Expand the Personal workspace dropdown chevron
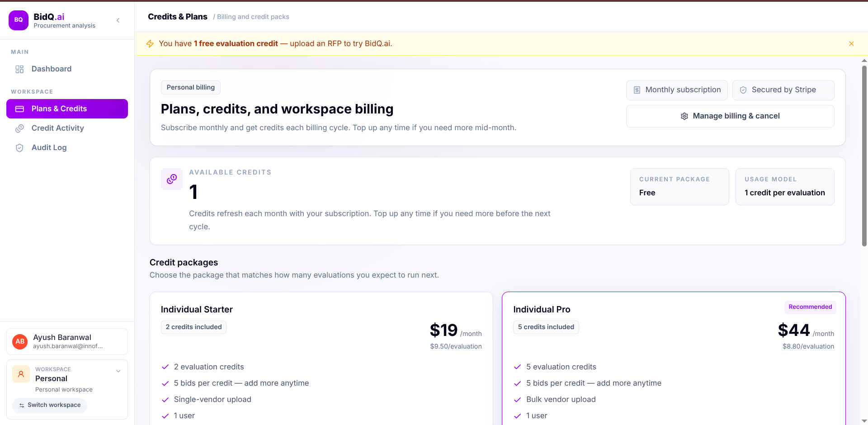 pyautogui.click(x=118, y=371)
